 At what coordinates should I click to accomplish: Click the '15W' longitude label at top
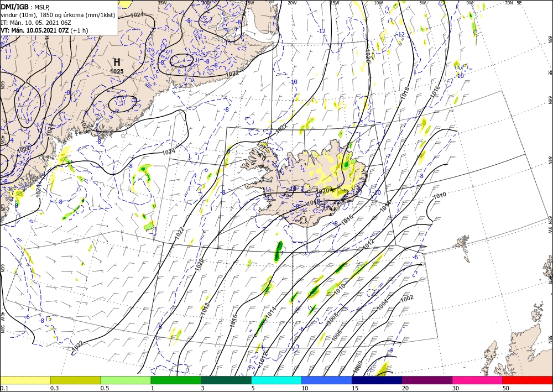point(335,3)
